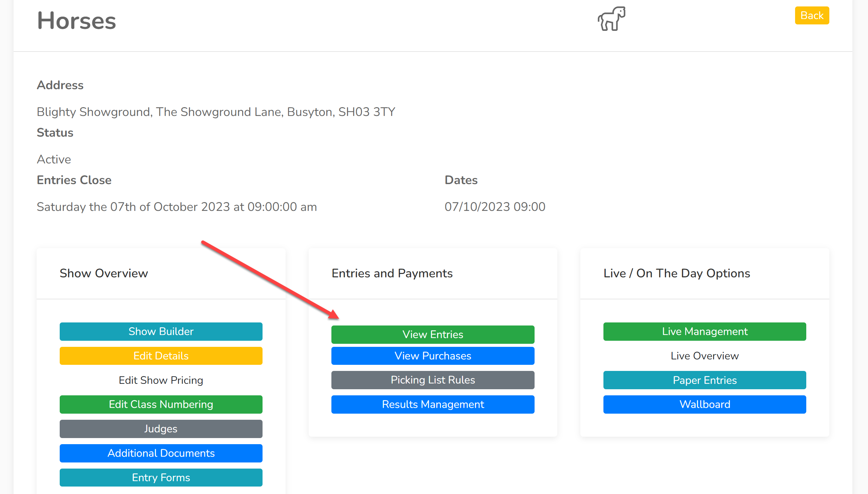Open Picking List Rules
This screenshot has width=868, height=494.
pos(432,380)
